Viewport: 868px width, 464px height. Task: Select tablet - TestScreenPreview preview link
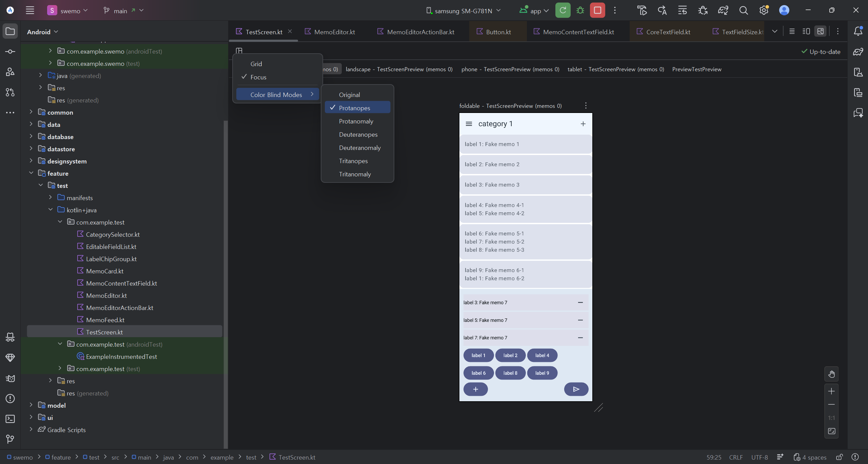615,69
